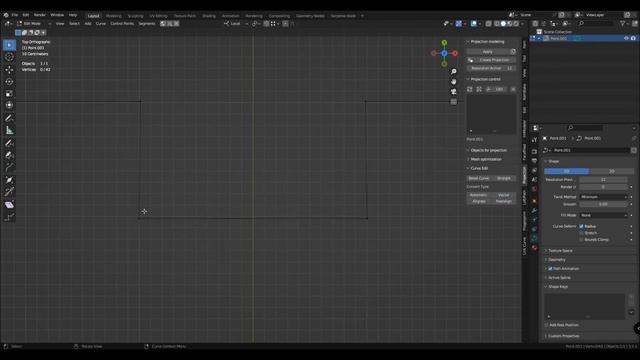
Task: Open the Modifiers wrench properties tab
Action: point(534,211)
